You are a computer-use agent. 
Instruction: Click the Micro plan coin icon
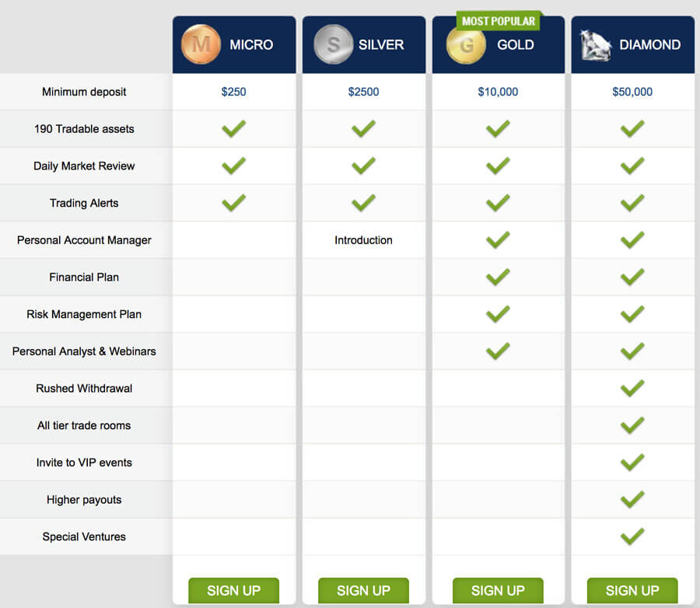click(x=201, y=45)
